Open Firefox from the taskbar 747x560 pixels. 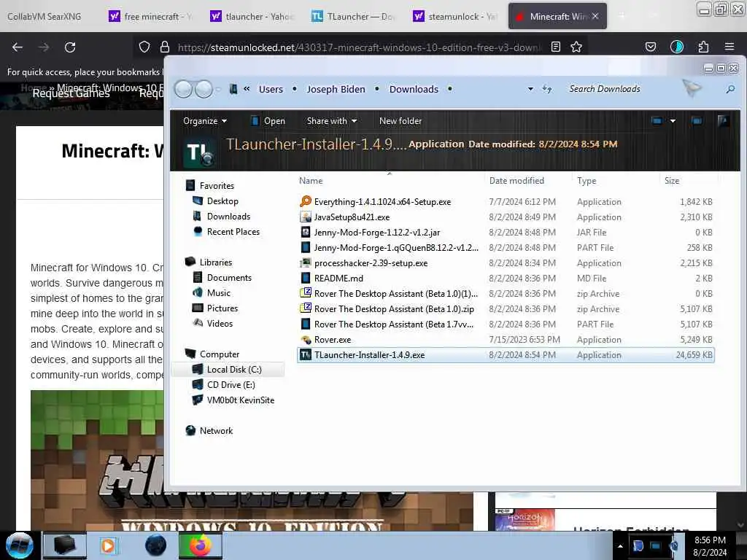pyautogui.click(x=201, y=545)
